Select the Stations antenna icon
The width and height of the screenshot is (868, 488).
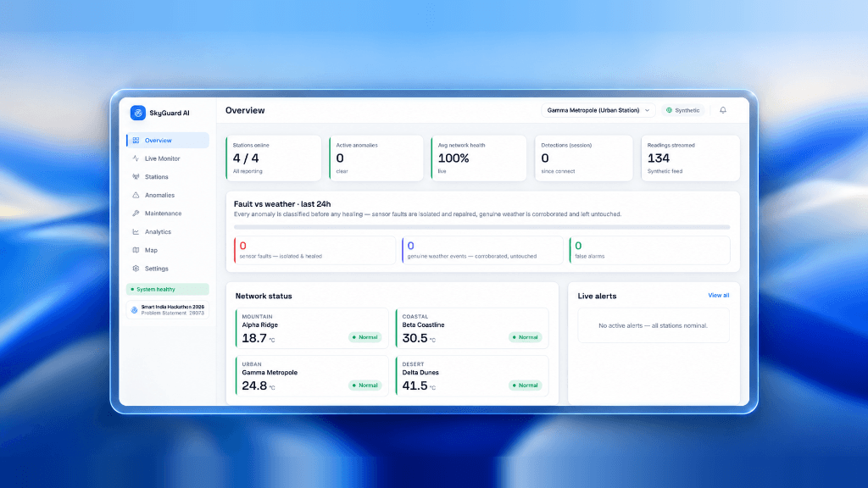(136, 176)
